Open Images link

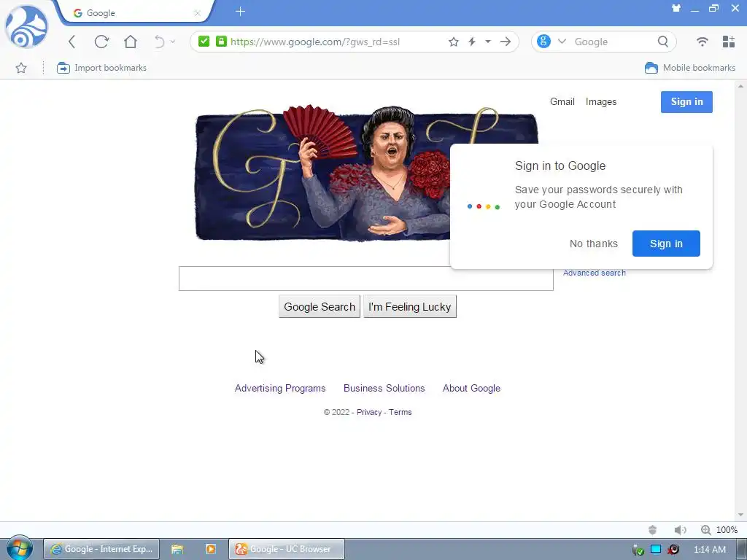pyautogui.click(x=601, y=102)
